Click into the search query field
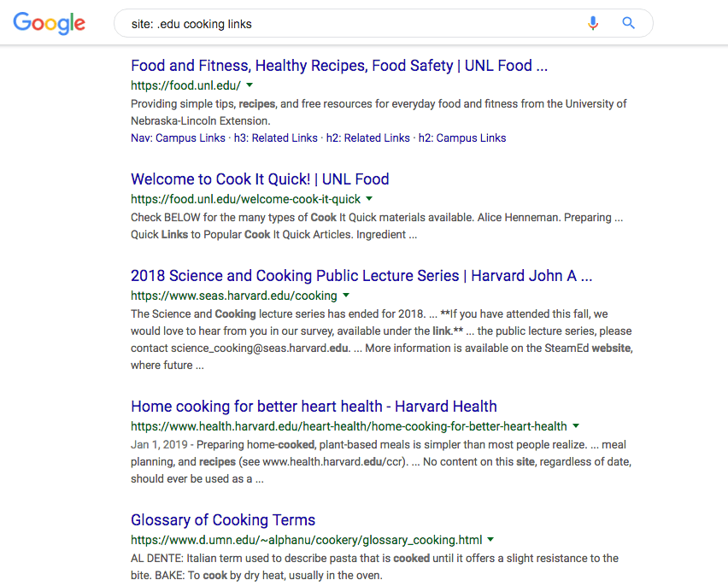The image size is (728, 586). click(x=349, y=24)
